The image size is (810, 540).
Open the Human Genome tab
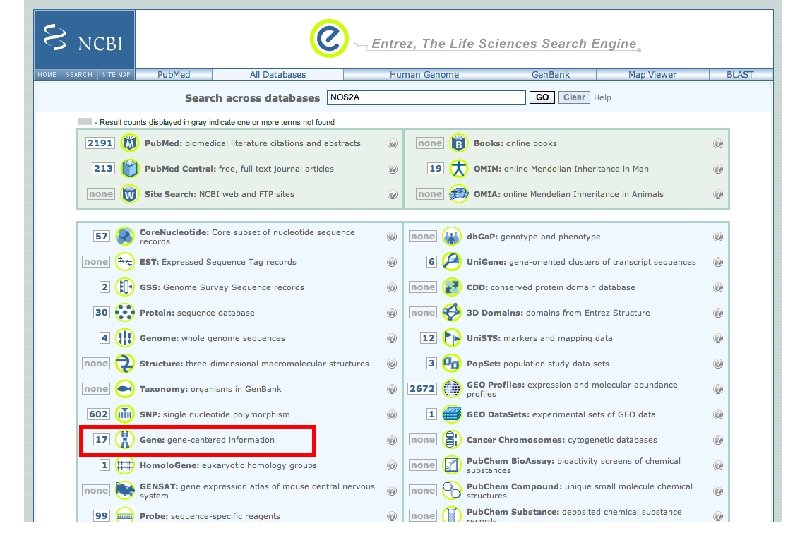click(x=424, y=74)
